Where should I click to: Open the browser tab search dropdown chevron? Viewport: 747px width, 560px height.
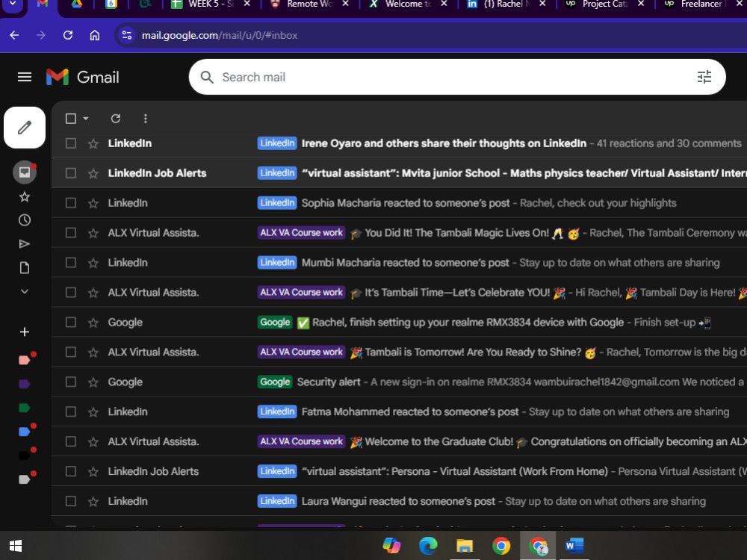(x=13, y=4)
